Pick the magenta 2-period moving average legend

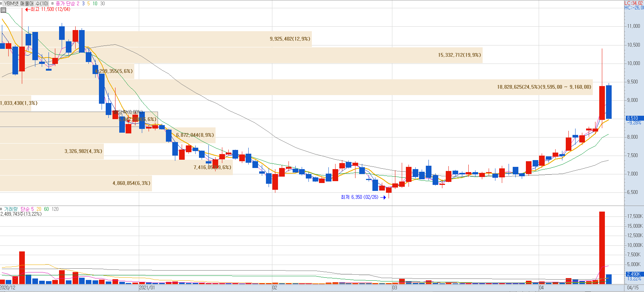point(78,3)
